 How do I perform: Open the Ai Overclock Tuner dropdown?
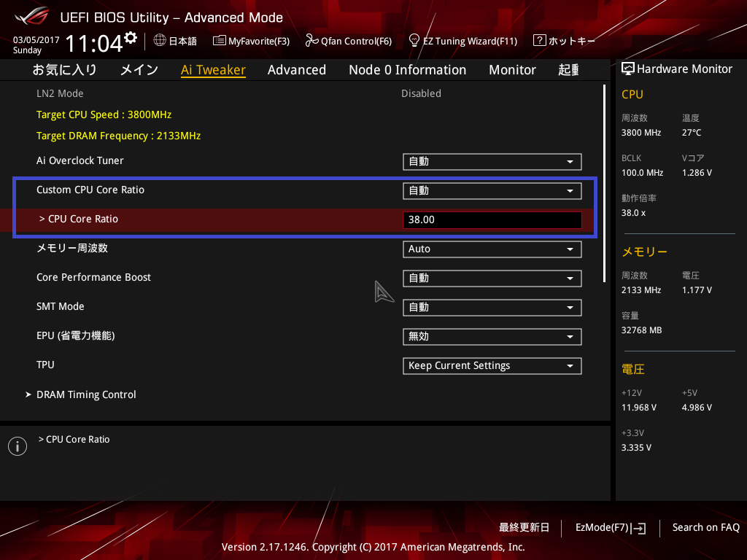(x=492, y=161)
